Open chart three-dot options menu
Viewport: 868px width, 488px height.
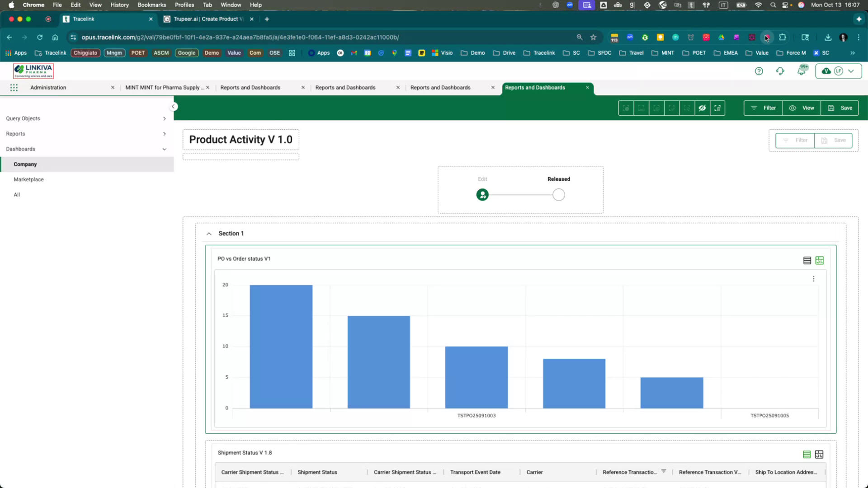tap(814, 279)
